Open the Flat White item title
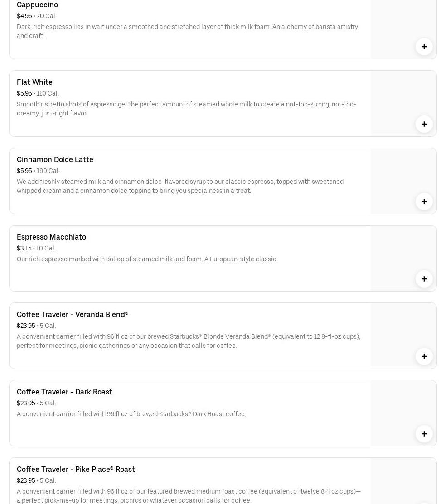 click(34, 82)
